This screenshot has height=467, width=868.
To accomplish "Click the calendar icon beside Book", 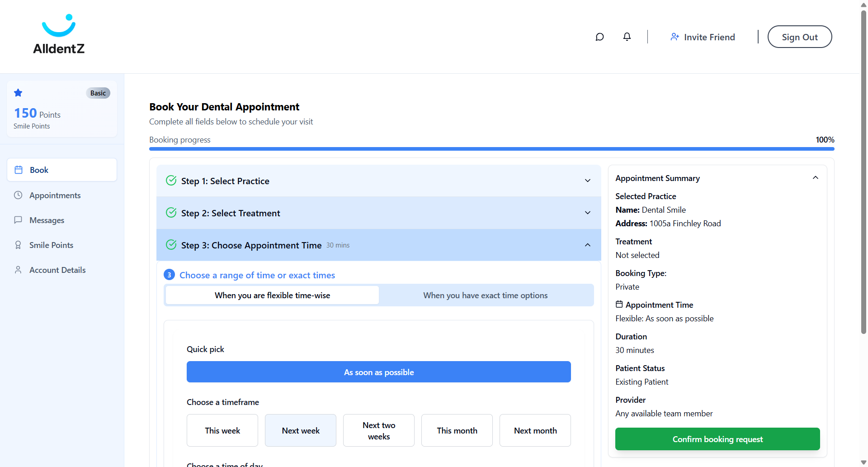I will tap(19, 170).
